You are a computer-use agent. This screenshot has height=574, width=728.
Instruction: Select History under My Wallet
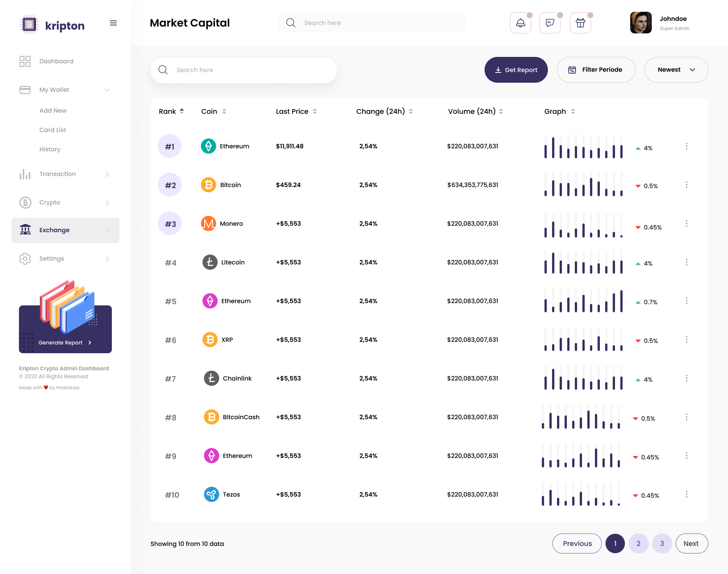pyautogui.click(x=50, y=149)
